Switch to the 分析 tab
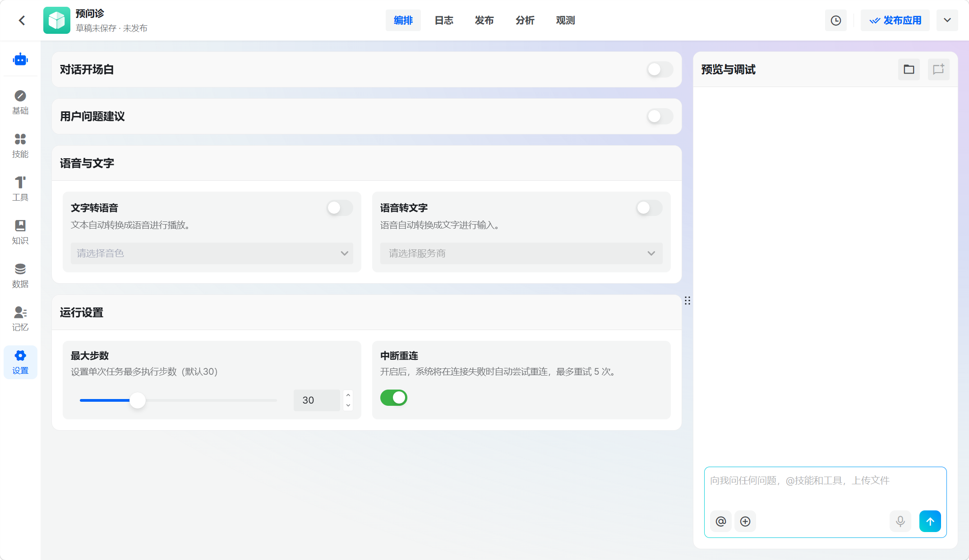 click(525, 20)
